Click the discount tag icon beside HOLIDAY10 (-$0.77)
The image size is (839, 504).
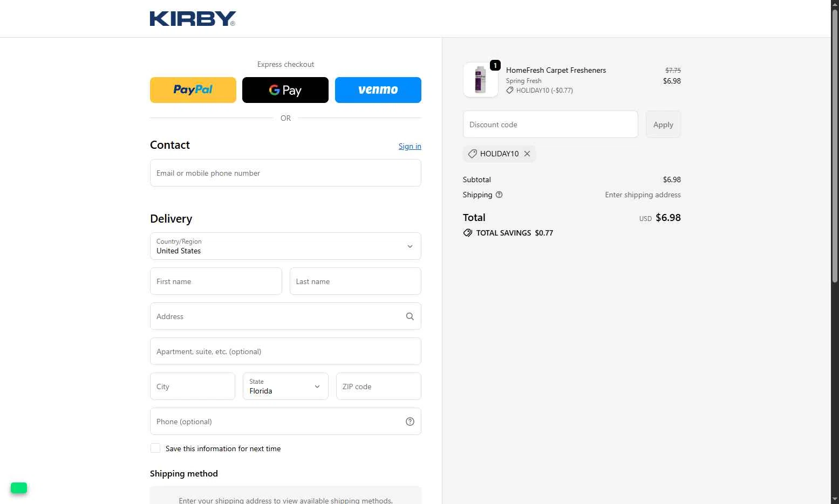pos(510,91)
